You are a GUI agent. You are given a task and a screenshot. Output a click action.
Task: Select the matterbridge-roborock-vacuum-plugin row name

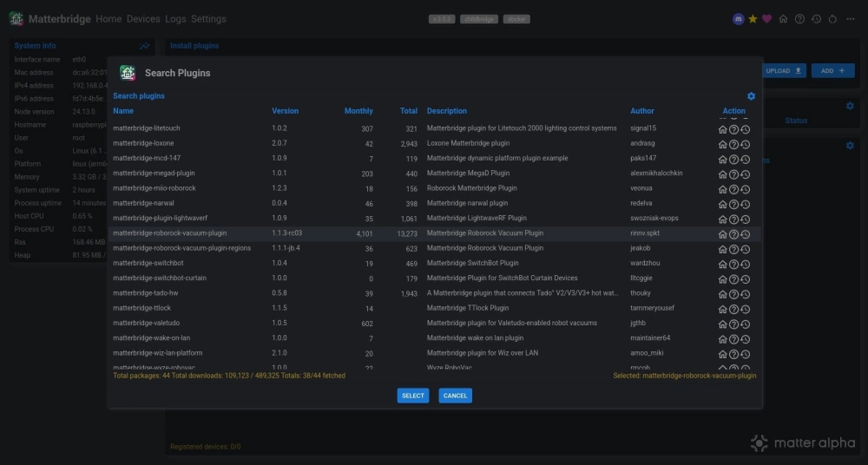(x=169, y=233)
